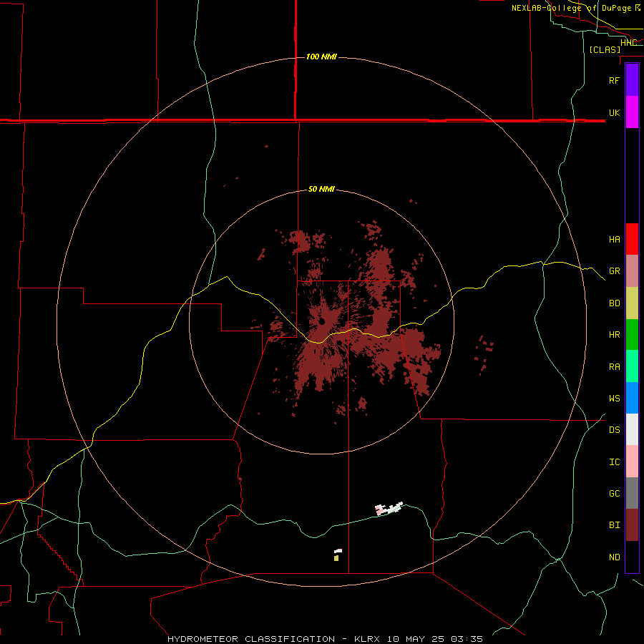
Task: Click the GC legend label
Action: [614, 494]
